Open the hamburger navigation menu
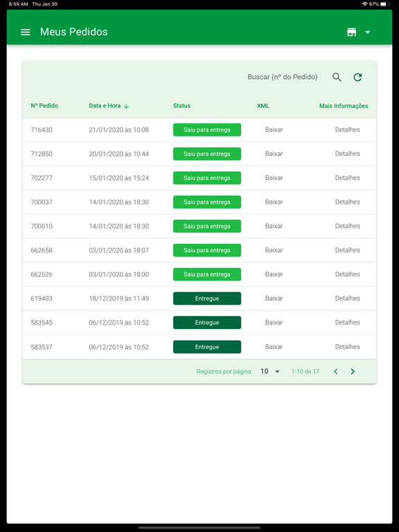The image size is (399, 532). click(x=26, y=33)
